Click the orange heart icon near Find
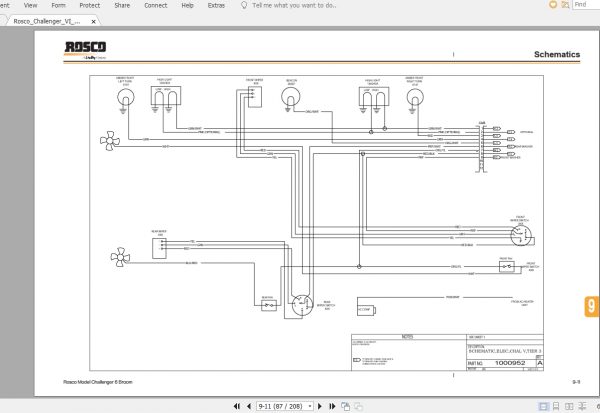The height and width of the screenshot is (413, 600). tap(553, 5)
